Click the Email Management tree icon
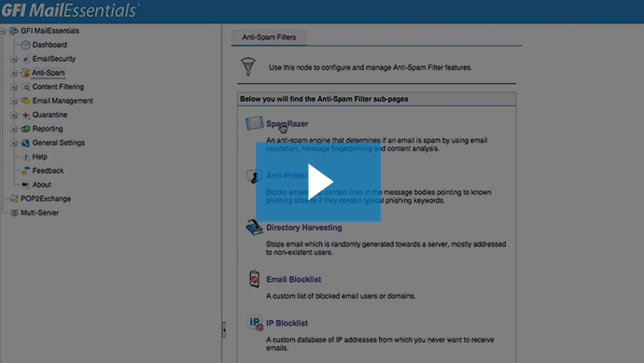 coord(25,101)
